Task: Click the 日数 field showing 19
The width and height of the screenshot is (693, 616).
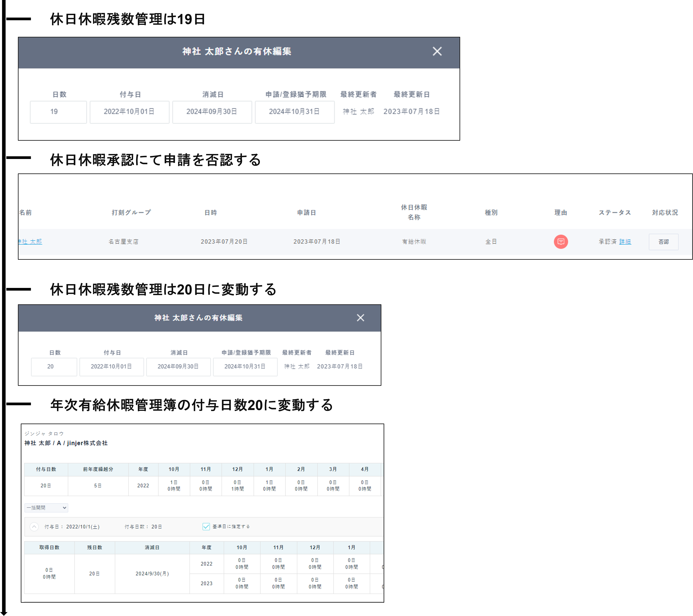Action: coord(58,112)
